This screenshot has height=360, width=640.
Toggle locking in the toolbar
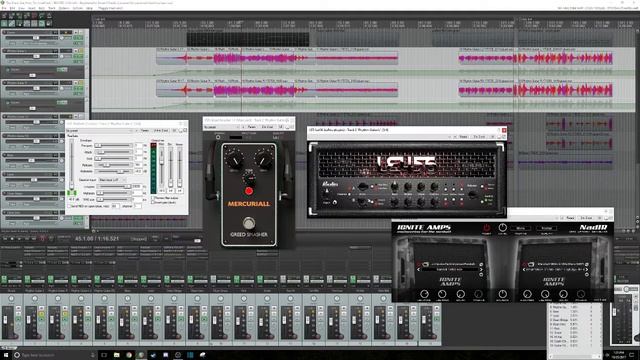click(x=49, y=24)
